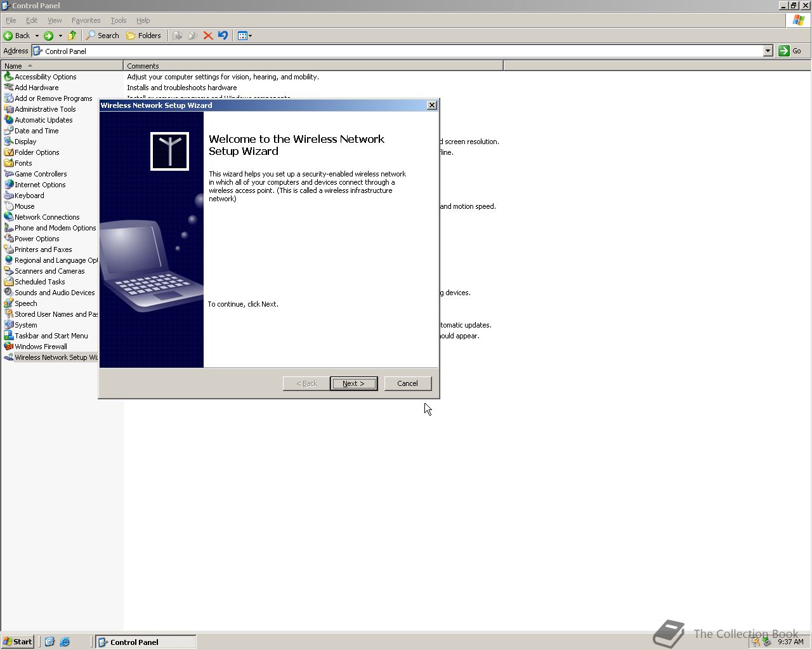Select Wireless Network Setup Wizard list item
The height and width of the screenshot is (650, 812).
click(x=51, y=357)
